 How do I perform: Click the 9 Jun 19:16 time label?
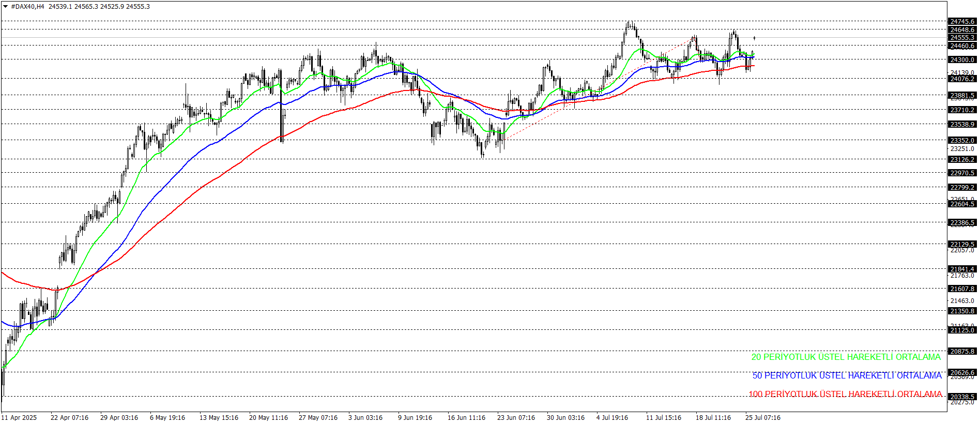pos(415,417)
